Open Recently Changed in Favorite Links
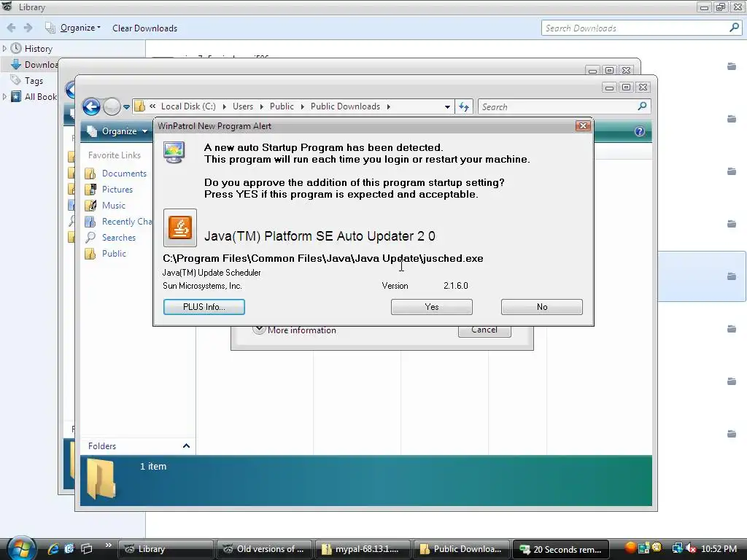Image resolution: width=747 pixels, height=560 pixels. [127, 222]
